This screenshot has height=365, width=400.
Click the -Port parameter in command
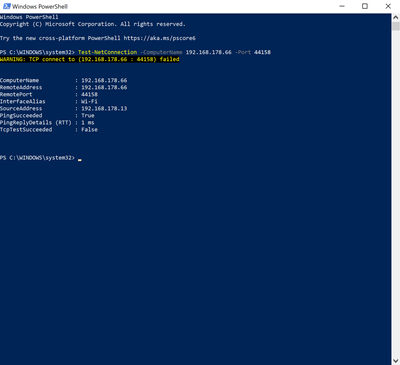(243, 52)
